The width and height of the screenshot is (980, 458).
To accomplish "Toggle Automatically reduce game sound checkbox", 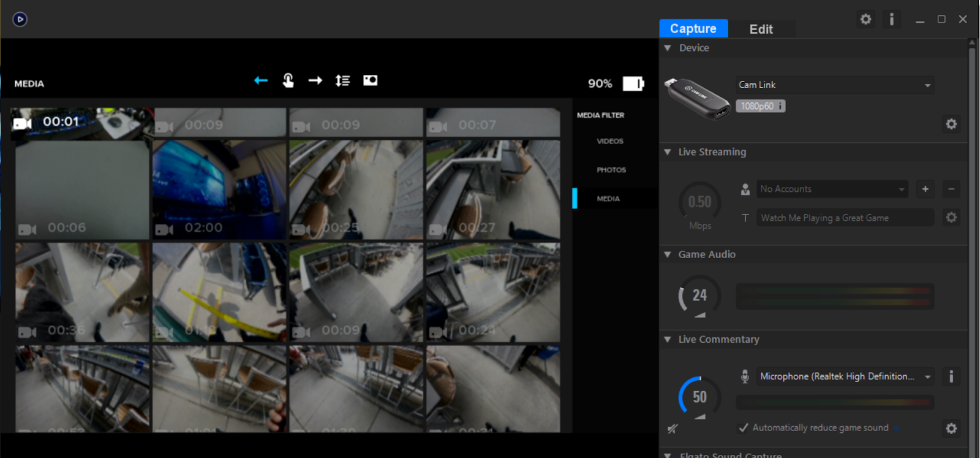I will click(744, 428).
